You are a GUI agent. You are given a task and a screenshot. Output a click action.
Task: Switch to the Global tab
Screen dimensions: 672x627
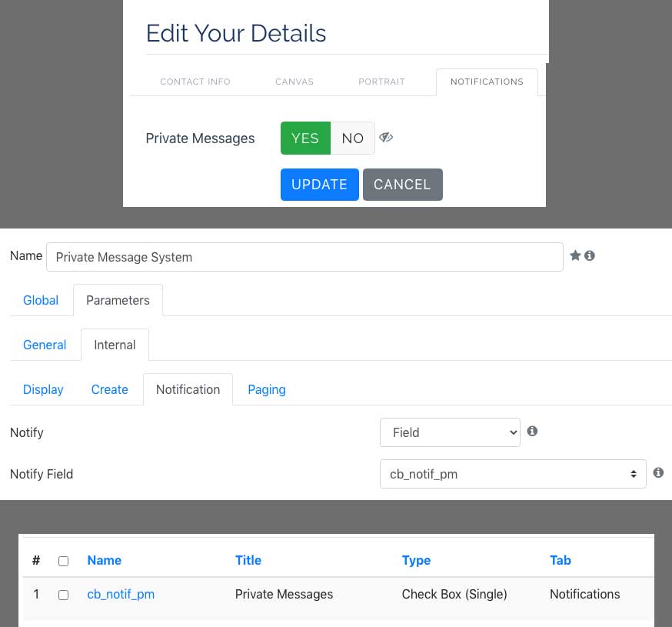(41, 300)
